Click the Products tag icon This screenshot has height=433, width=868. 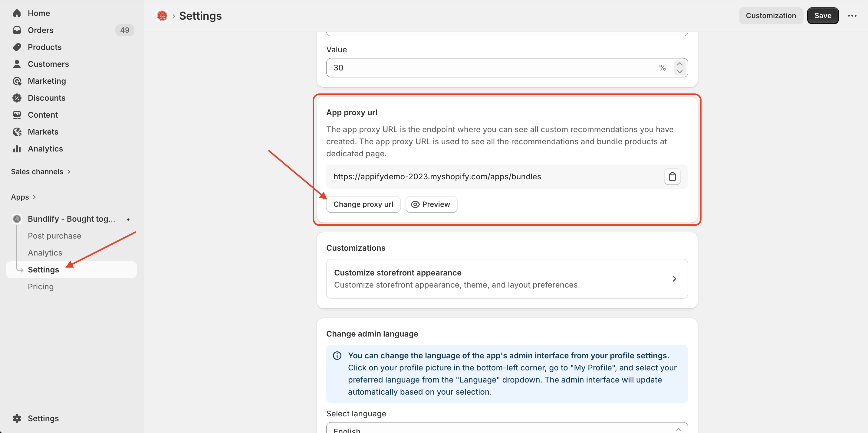point(17,47)
